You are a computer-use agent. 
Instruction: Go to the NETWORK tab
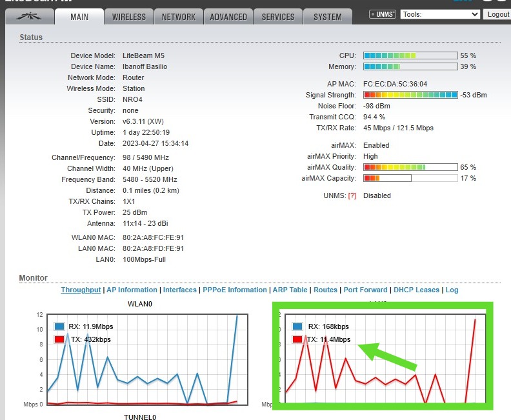[179, 17]
